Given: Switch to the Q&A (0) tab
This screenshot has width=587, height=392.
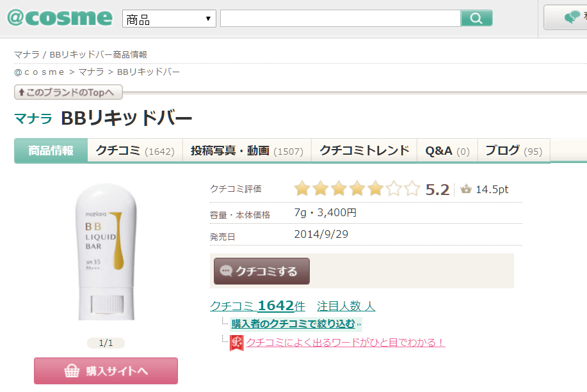Looking at the screenshot, I should click(x=447, y=150).
